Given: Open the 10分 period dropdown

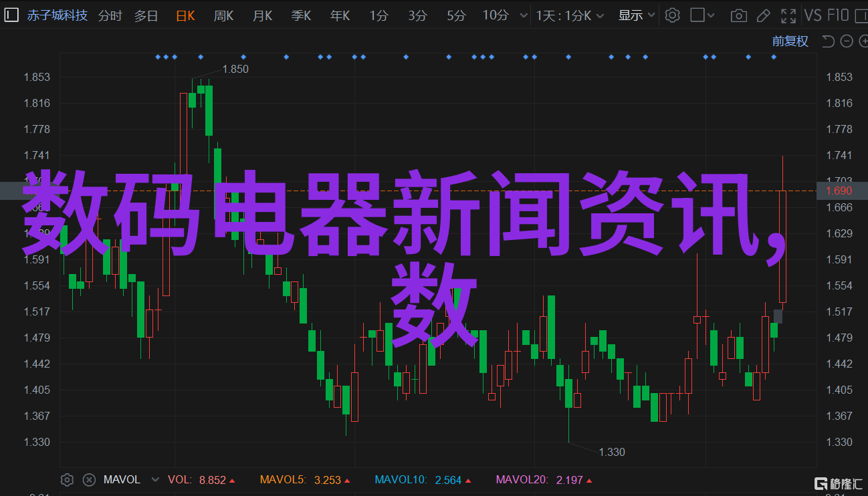Looking at the screenshot, I should [x=504, y=15].
